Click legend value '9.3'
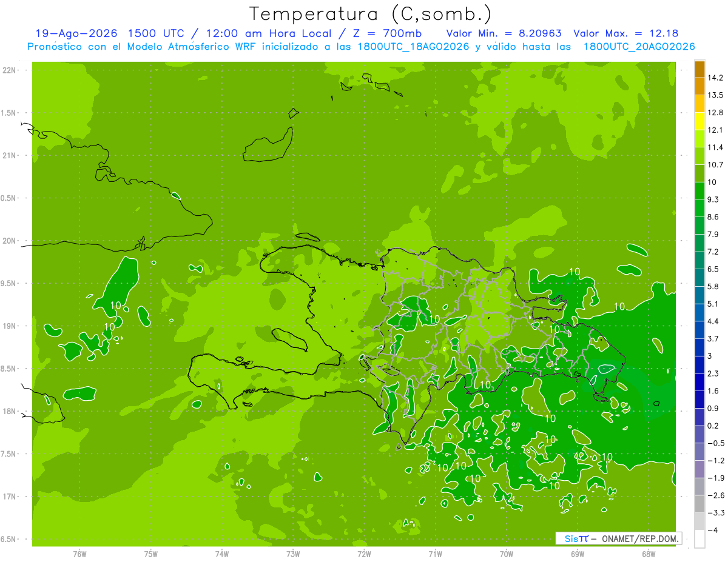Screen dimensions: 728x562 [x=713, y=199]
